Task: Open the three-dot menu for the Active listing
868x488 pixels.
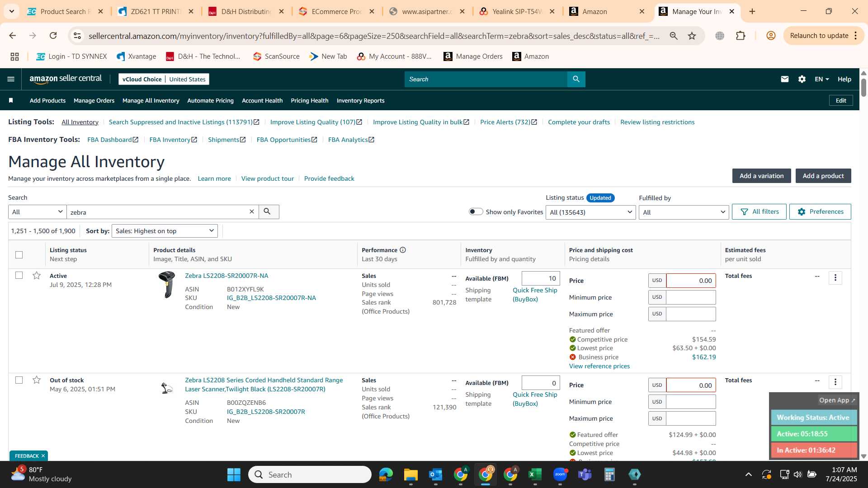Action: point(835,278)
